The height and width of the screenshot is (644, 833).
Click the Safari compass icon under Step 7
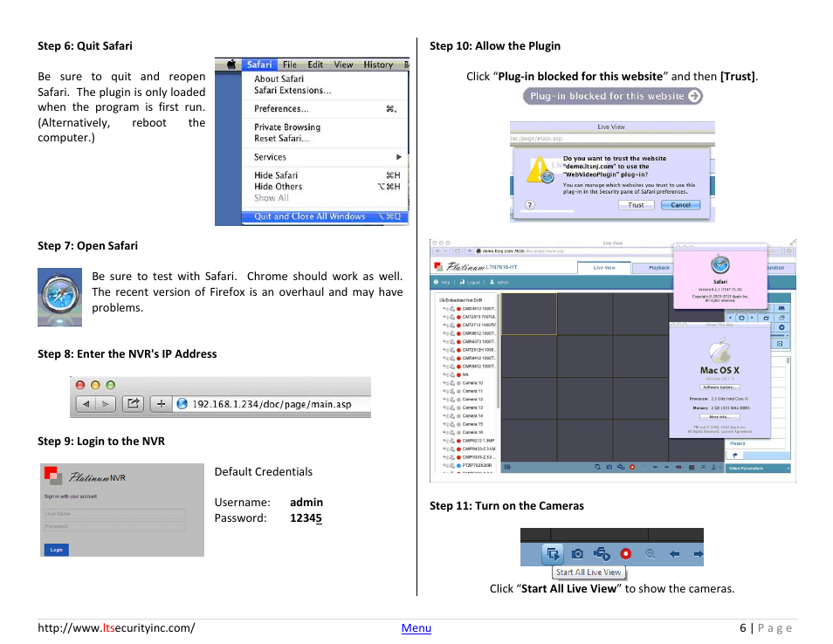[59, 297]
